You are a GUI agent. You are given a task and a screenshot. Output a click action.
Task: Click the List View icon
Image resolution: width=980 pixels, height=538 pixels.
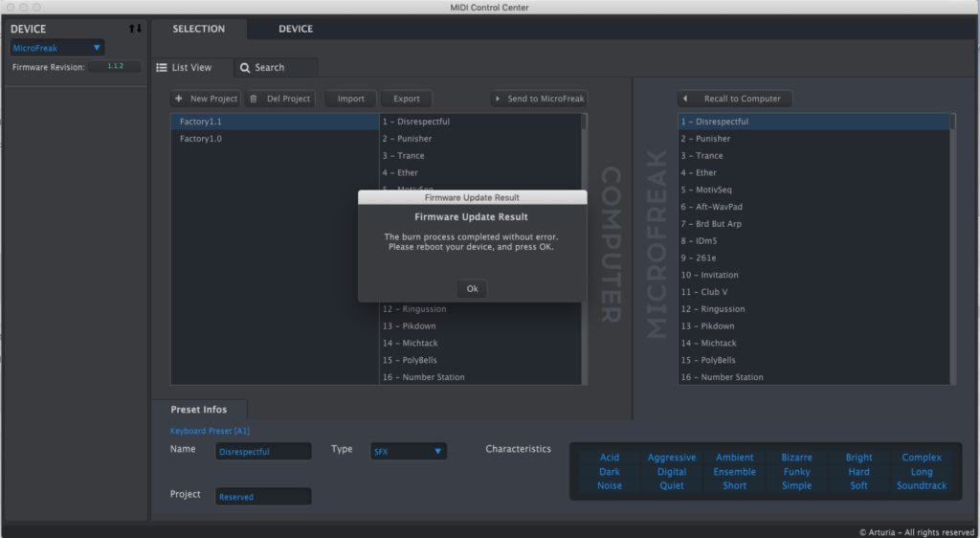(161, 67)
